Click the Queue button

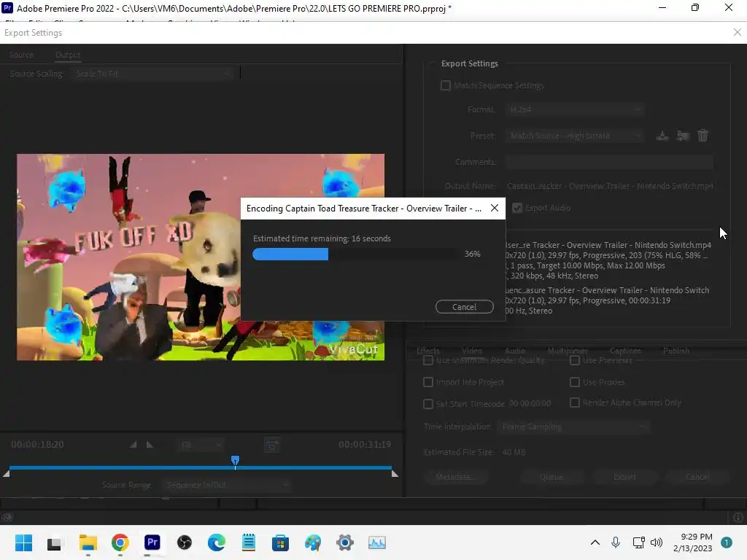(x=551, y=477)
